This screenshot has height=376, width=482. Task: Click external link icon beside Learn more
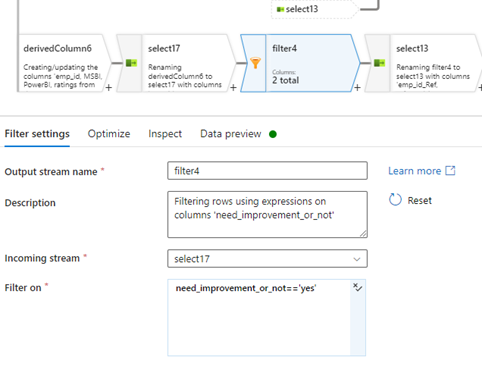tap(450, 171)
